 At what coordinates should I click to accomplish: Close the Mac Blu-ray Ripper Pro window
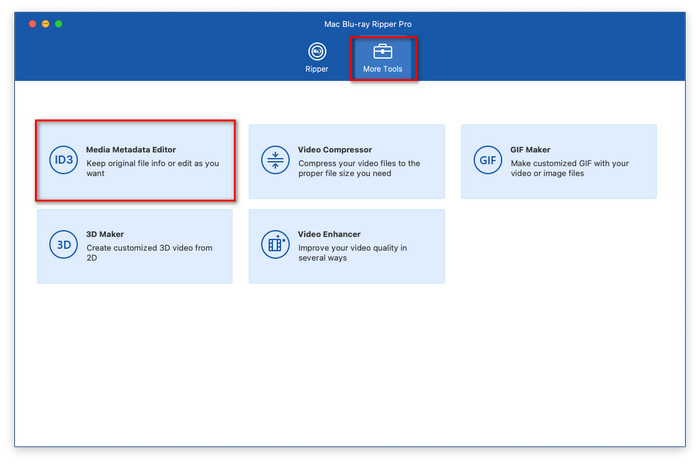point(30,22)
